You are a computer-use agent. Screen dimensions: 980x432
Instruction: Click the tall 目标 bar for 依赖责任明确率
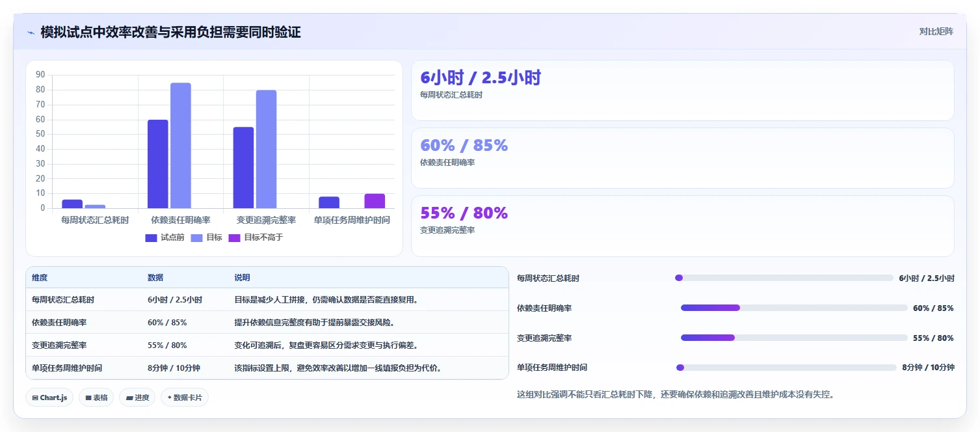pyautogui.click(x=181, y=146)
